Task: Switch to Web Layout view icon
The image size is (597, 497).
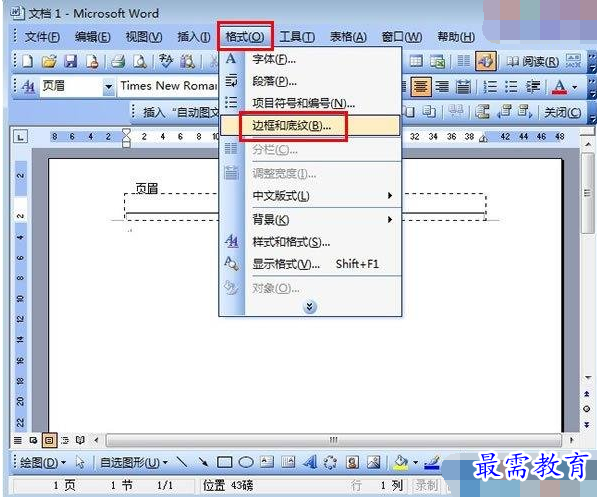Action: click(33, 440)
